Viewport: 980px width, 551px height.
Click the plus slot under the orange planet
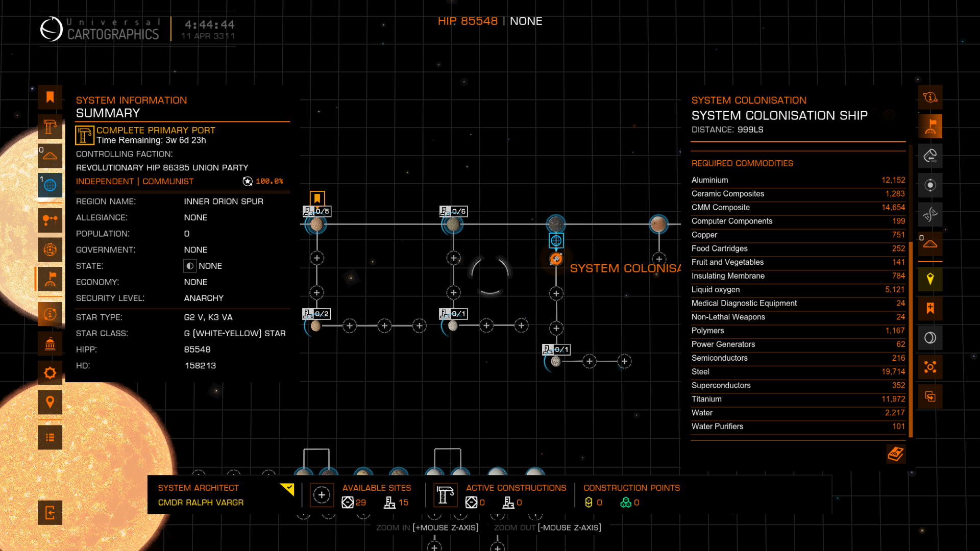[x=659, y=259]
